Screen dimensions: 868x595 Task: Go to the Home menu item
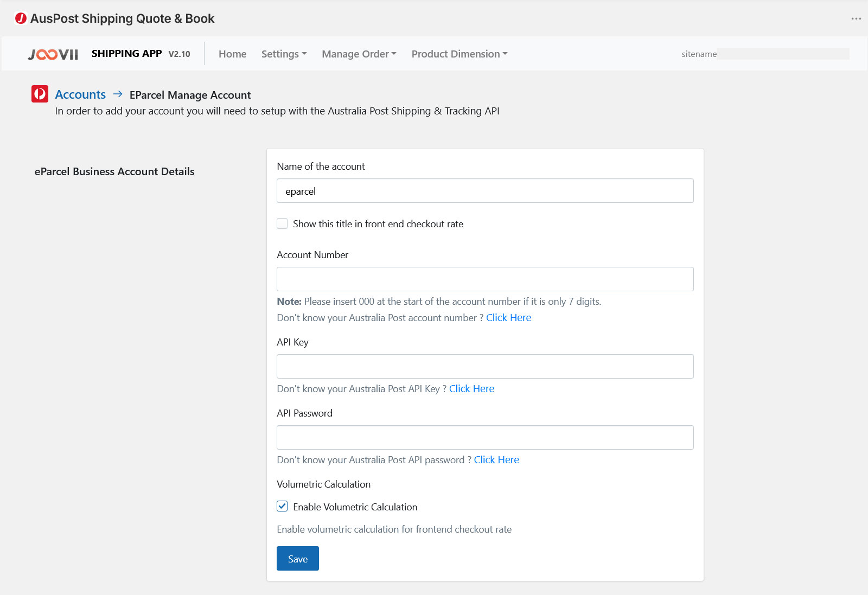(232, 54)
